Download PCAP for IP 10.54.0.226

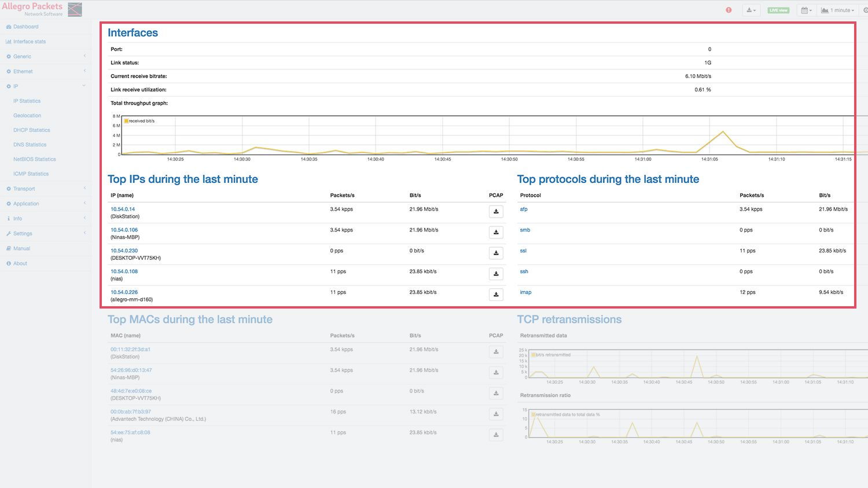[x=496, y=295]
